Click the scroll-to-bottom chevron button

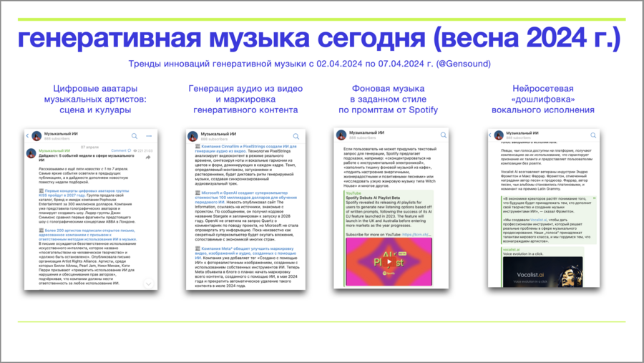pos(148,284)
